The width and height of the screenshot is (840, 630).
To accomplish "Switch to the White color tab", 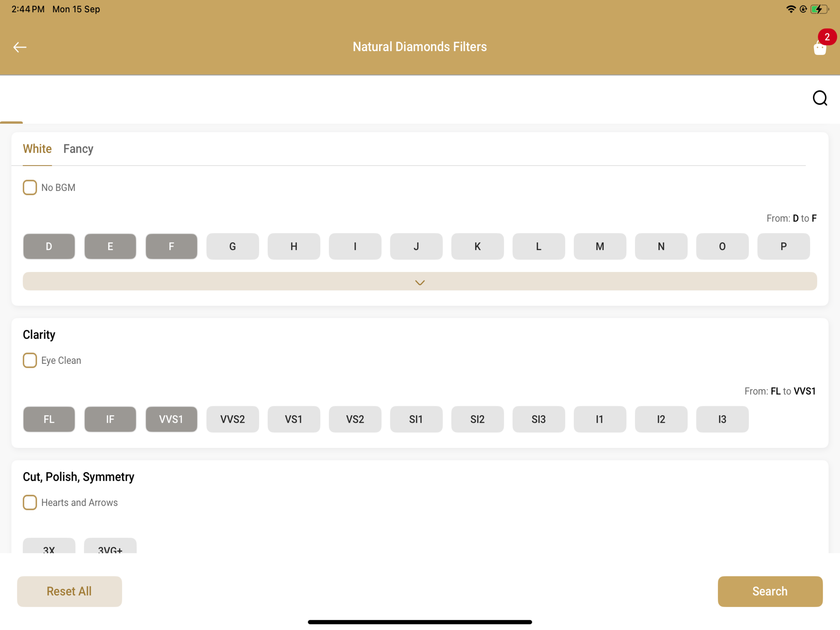I will (x=37, y=149).
